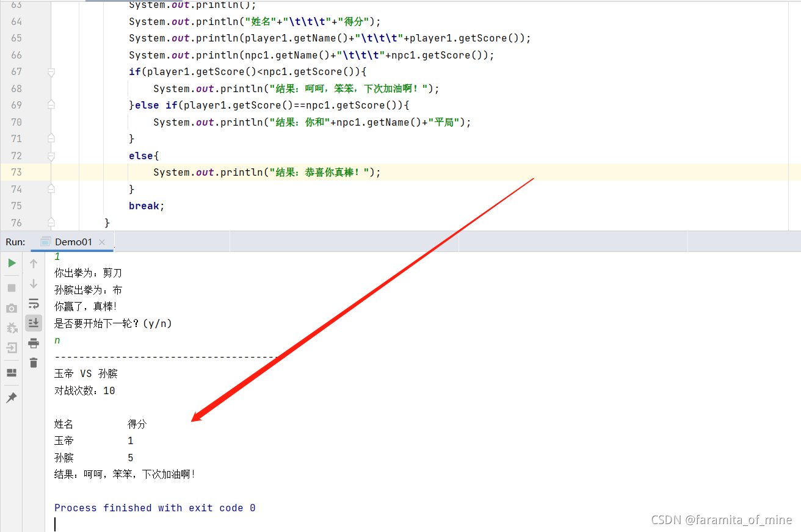Stop the running process with the square icon

click(12, 287)
